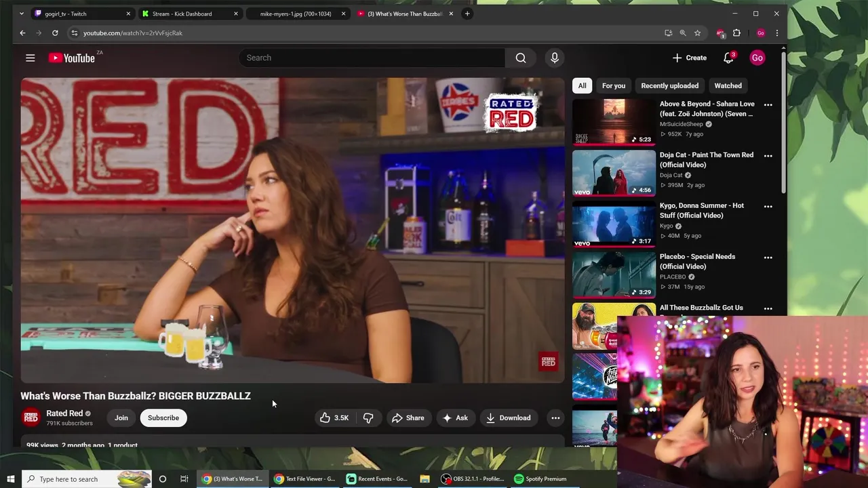Open the YouTube notifications bell
Viewport: 868px width, 488px height.
click(728, 58)
